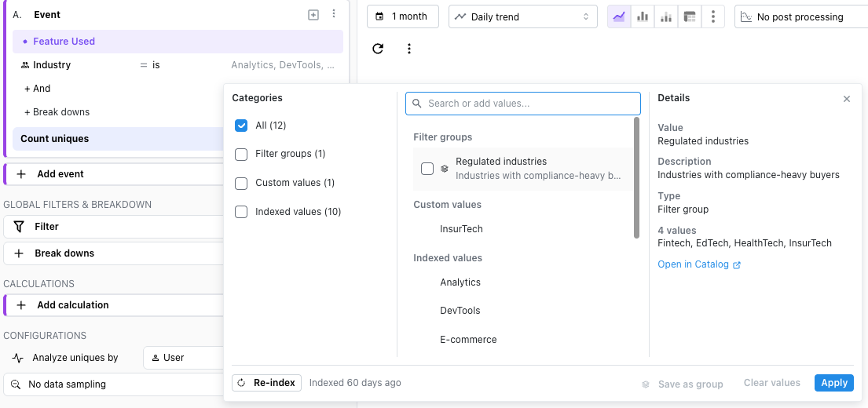
Task: Switch to the bar chart view icon
Action: 642,16
